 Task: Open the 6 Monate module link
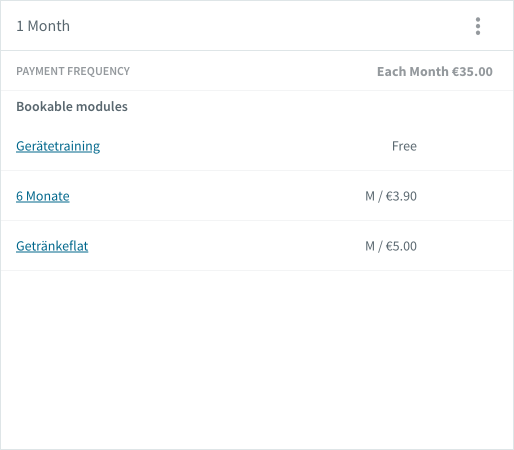click(43, 196)
